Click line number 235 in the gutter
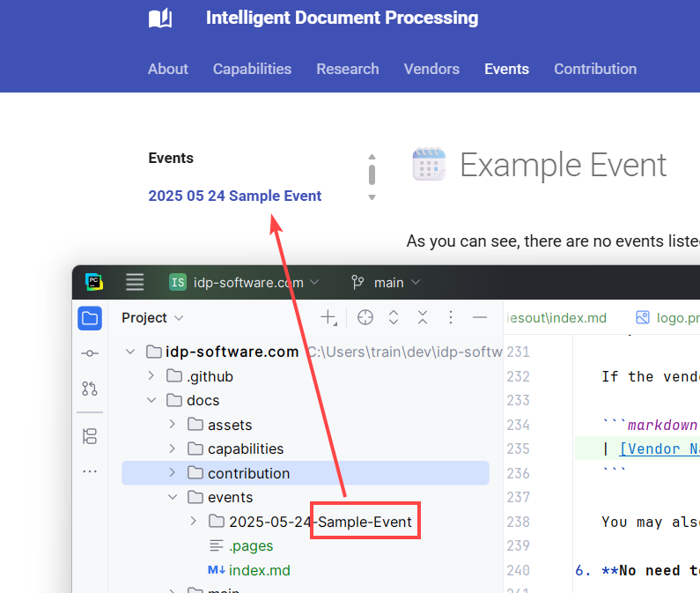The height and width of the screenshot is (593, 700). (x=518, y=448)
